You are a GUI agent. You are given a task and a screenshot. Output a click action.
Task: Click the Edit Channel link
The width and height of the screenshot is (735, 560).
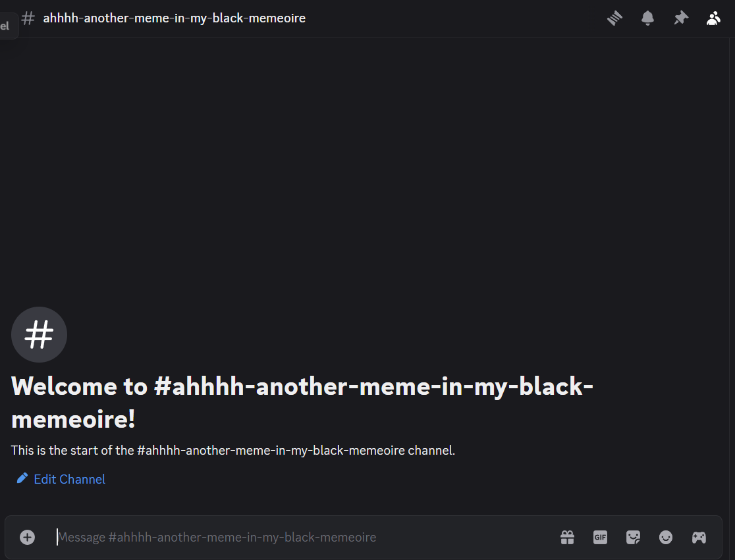(x=69, y=480)
